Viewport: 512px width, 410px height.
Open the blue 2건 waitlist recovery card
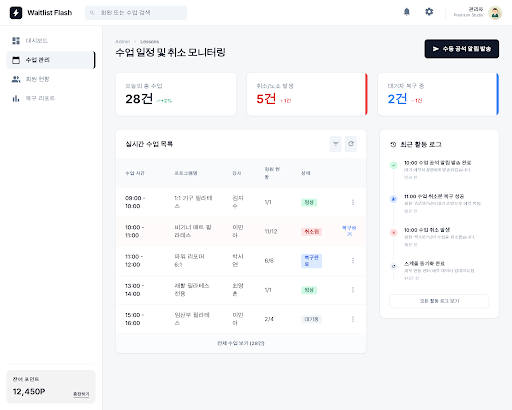438,94
